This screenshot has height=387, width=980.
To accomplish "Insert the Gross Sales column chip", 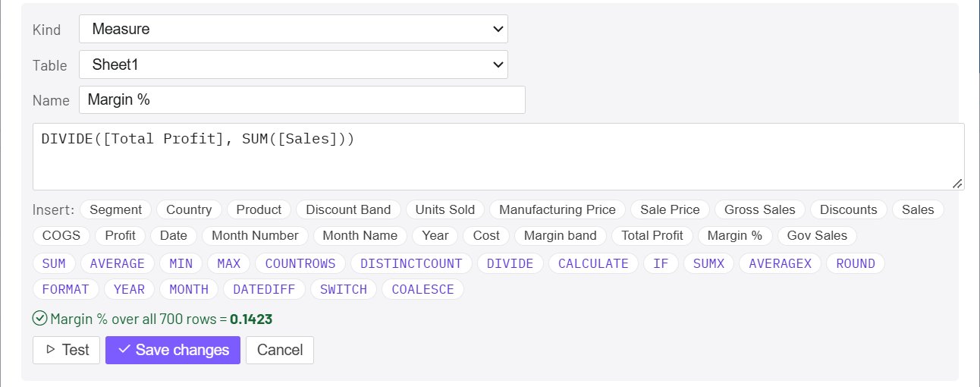I will [x=760, y=209].
